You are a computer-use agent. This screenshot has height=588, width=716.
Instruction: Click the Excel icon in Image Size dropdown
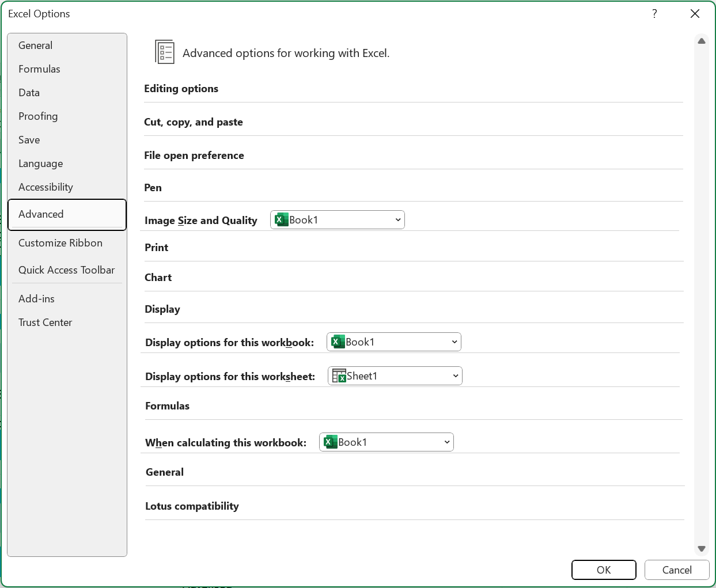pyautogui.click(x=282, y=220)
